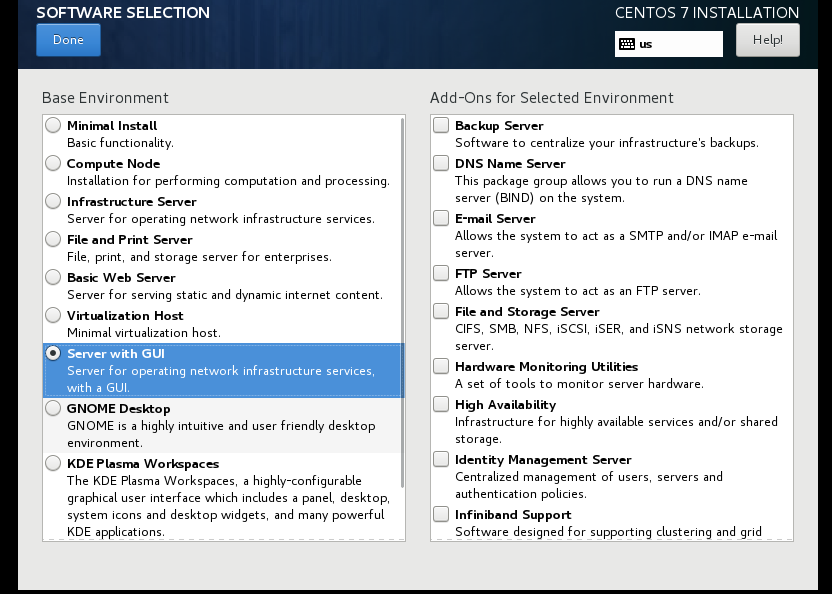Select Infrastructure Server radio option
The width and height of the screenshot is (832, 594).
click(x=53, y=201)
